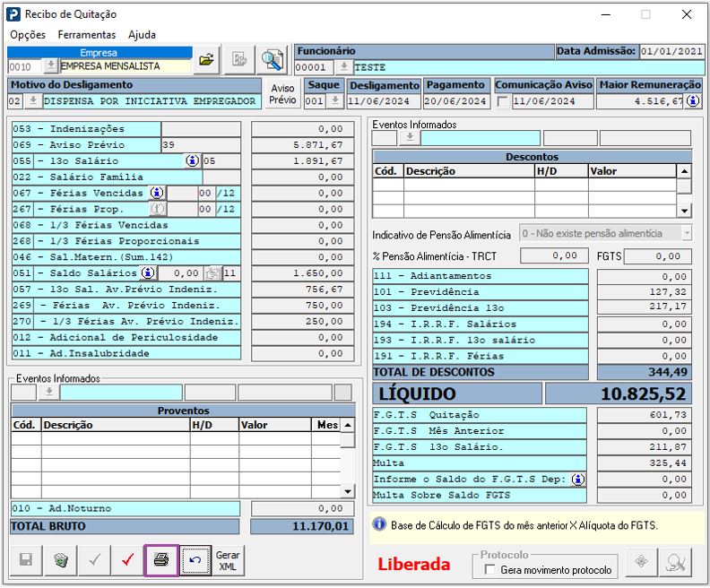Click disabled info icon on Férias Prop. row
The width and height of the screenshot is (710, 588).
[x=157, y=209]
